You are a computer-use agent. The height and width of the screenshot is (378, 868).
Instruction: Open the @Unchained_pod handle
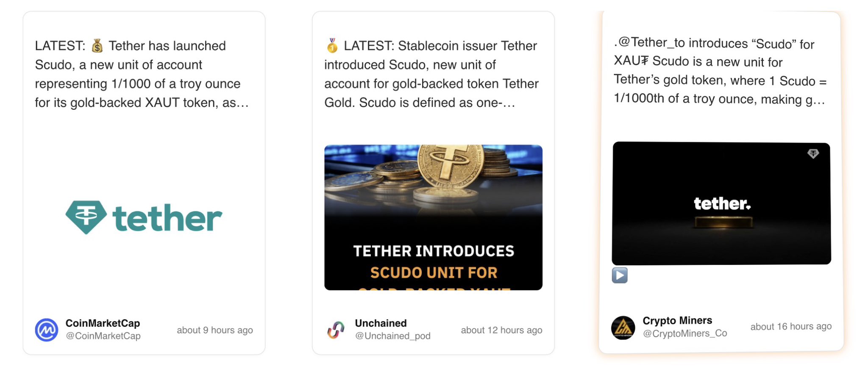coord(392,336)
